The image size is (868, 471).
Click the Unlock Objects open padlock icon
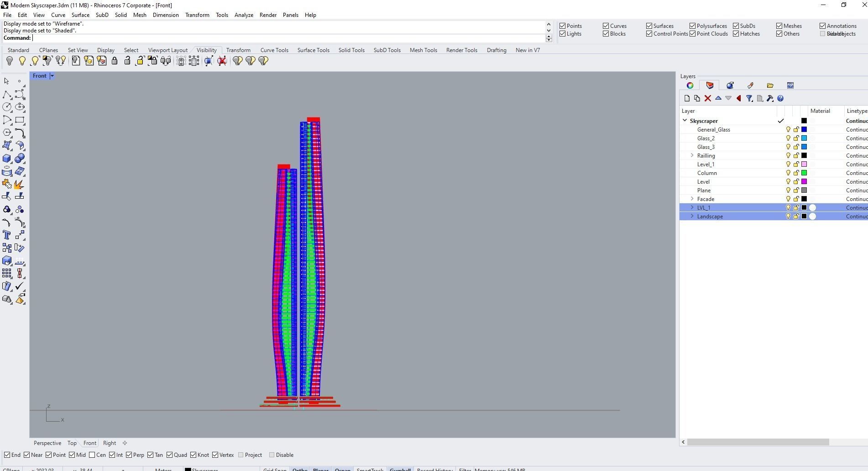click(127, 61)
